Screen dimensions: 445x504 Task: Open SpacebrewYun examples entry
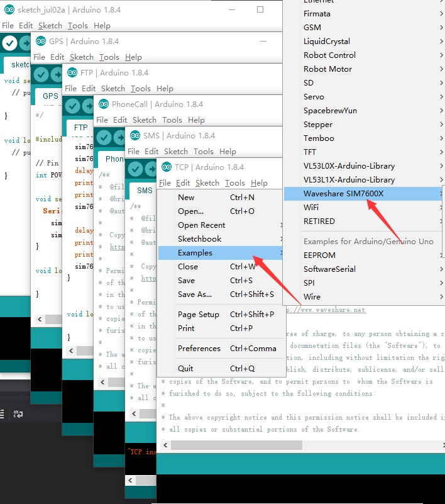(364, 111)
